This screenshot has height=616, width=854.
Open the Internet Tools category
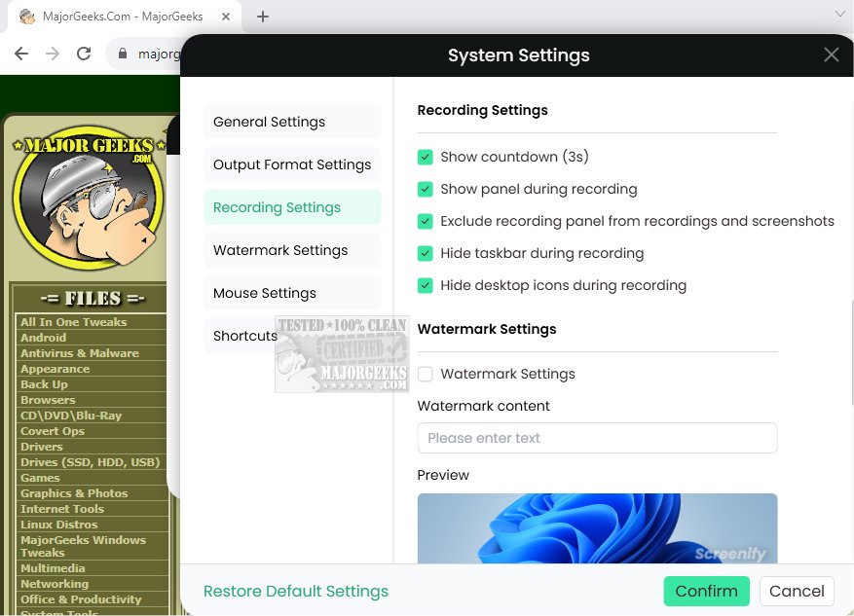point(62,509)
